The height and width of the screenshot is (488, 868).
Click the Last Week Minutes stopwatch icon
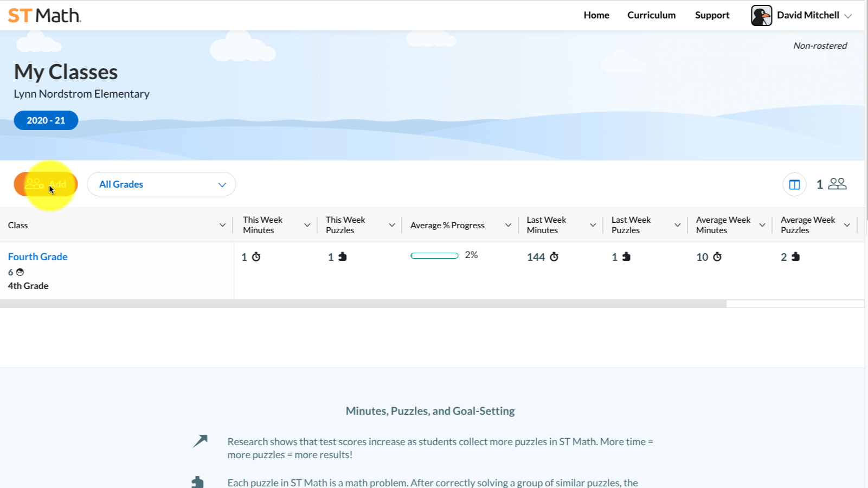[554, 256]
